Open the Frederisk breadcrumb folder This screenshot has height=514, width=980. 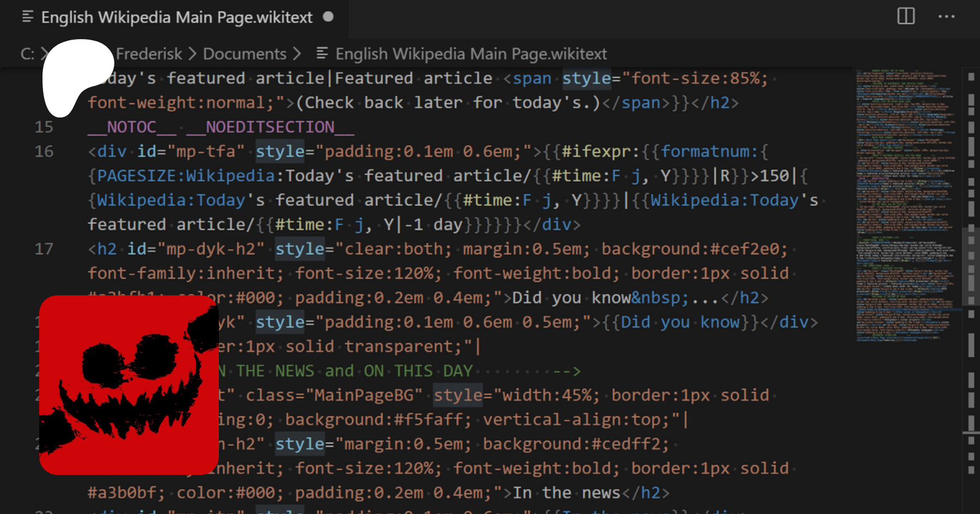149,54
